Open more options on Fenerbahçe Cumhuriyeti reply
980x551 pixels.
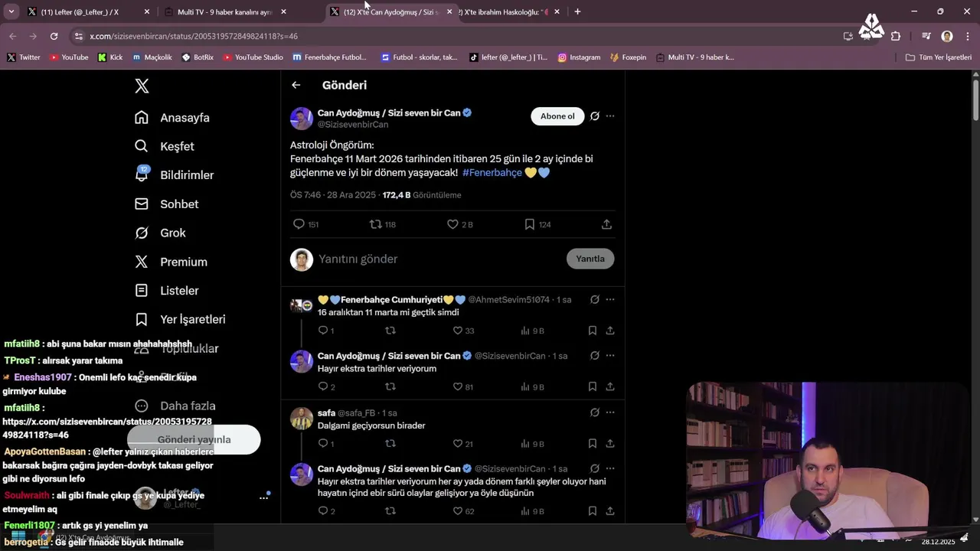click(610, 299)
